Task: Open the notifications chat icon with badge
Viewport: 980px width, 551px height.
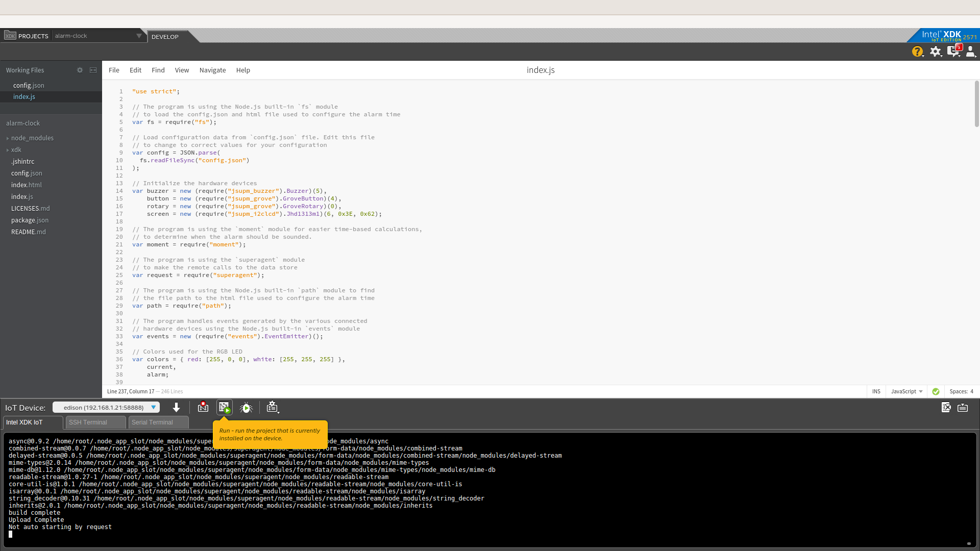Action: click(954, 51)
